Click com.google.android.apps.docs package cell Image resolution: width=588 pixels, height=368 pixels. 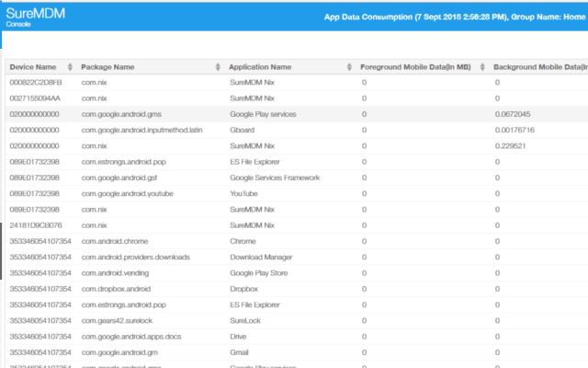pos(131,337)
